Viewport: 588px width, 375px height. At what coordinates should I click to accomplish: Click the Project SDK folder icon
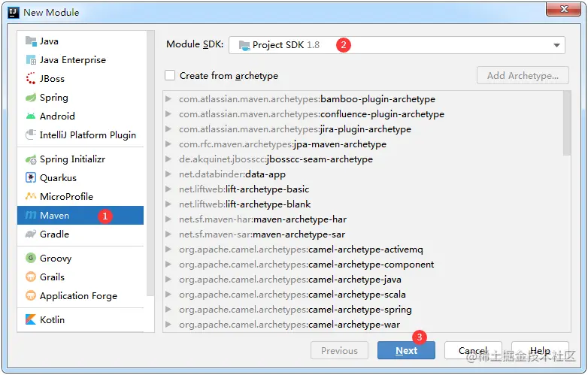(x=244, y=45)
